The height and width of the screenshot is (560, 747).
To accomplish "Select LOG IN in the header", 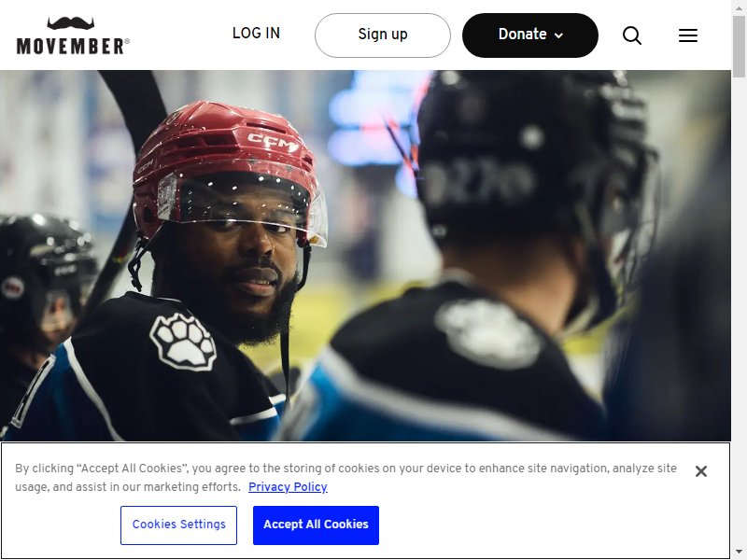I will click(x=256, y=34).
